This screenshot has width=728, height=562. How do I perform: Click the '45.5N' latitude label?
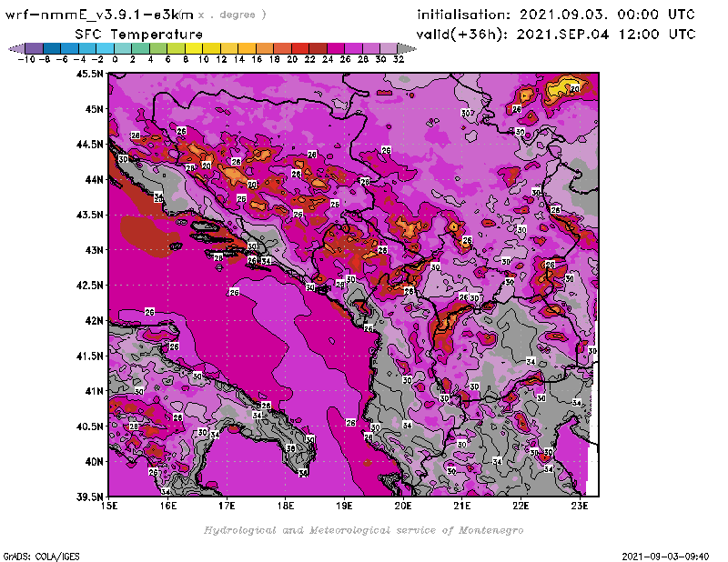[90, 74]
